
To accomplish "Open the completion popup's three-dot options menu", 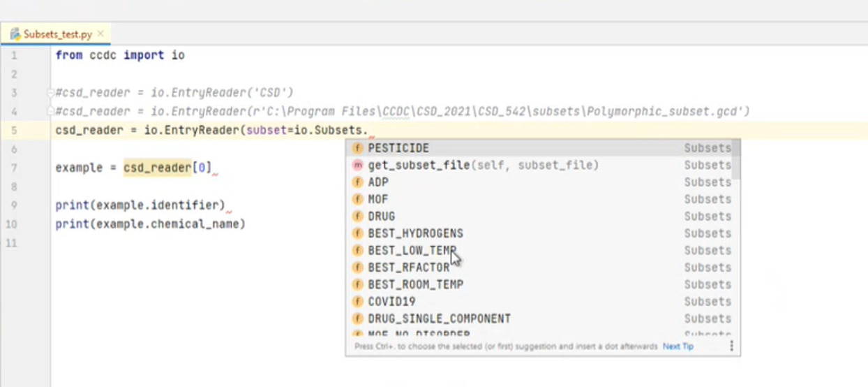I will (731, 346).
